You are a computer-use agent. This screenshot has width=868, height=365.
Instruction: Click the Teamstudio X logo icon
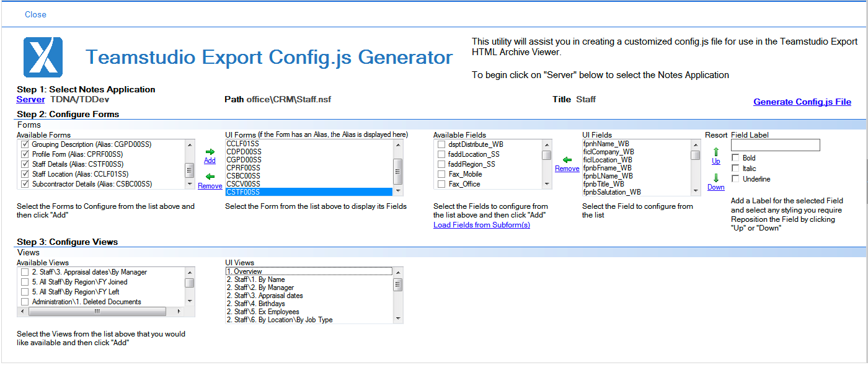[x=43, y=57]
